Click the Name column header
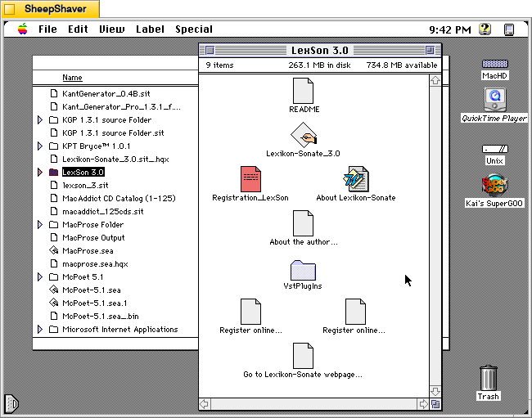This screenshot has height=418, width=532. pyautogui.click(x=72, y=78)
